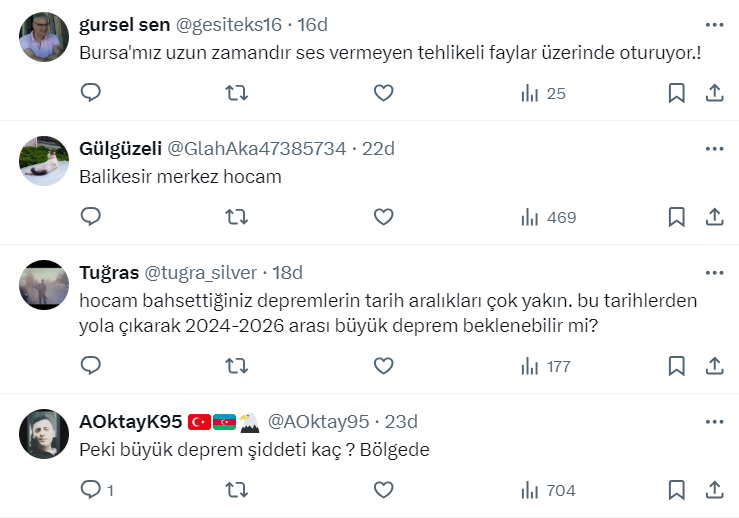
Task: Open more options on gursel sen's tweet
Action: pos(714,24)
